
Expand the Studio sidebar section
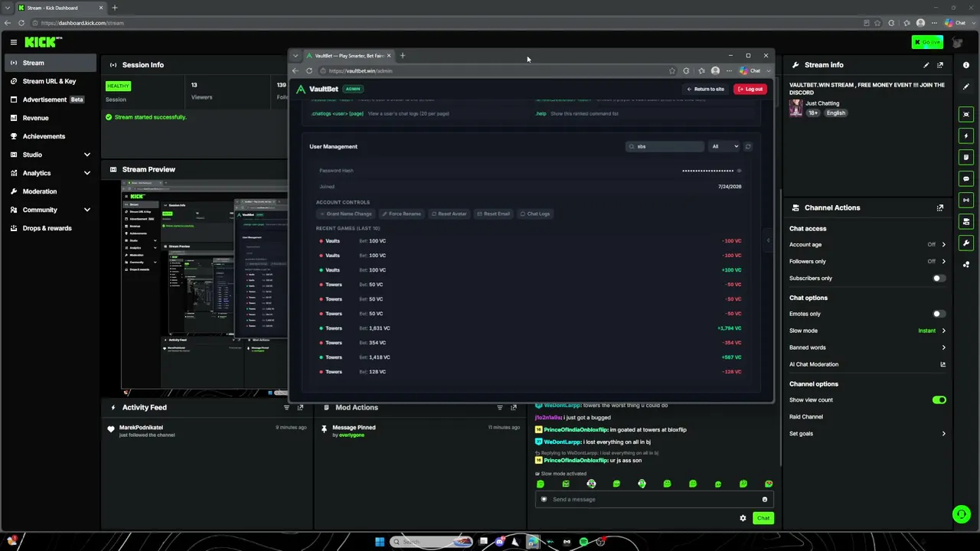coord(87,155)
